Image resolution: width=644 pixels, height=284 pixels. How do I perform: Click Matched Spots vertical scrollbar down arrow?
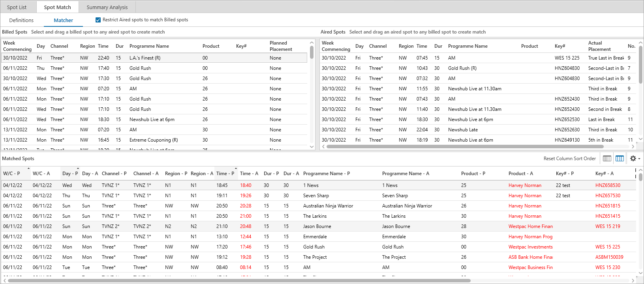[640, 273]
